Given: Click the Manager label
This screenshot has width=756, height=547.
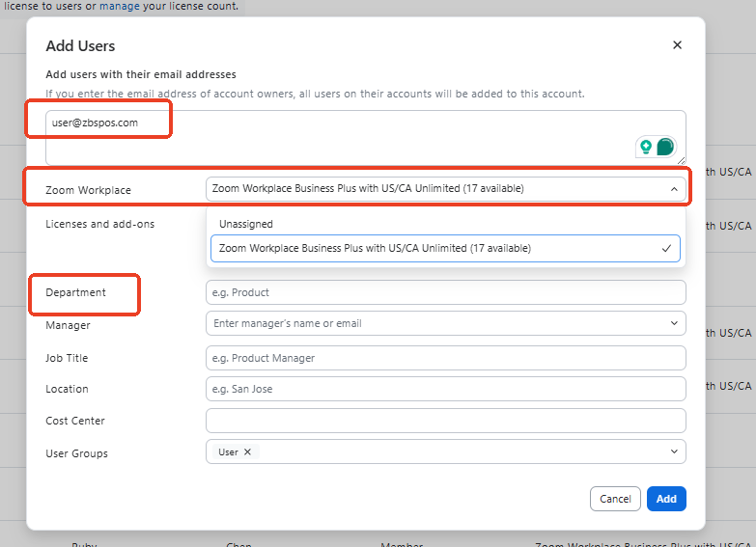Looking at the screenshot, I should [68, 325].
